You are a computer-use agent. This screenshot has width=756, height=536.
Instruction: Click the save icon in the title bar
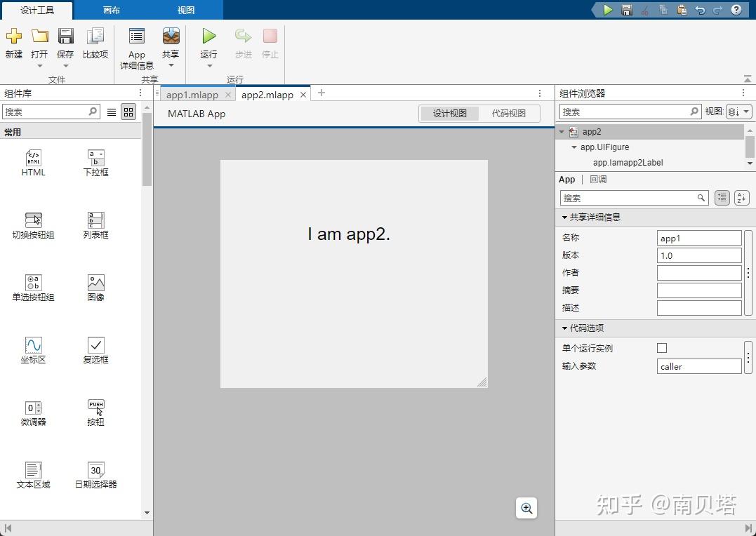(x=627, y=9)
